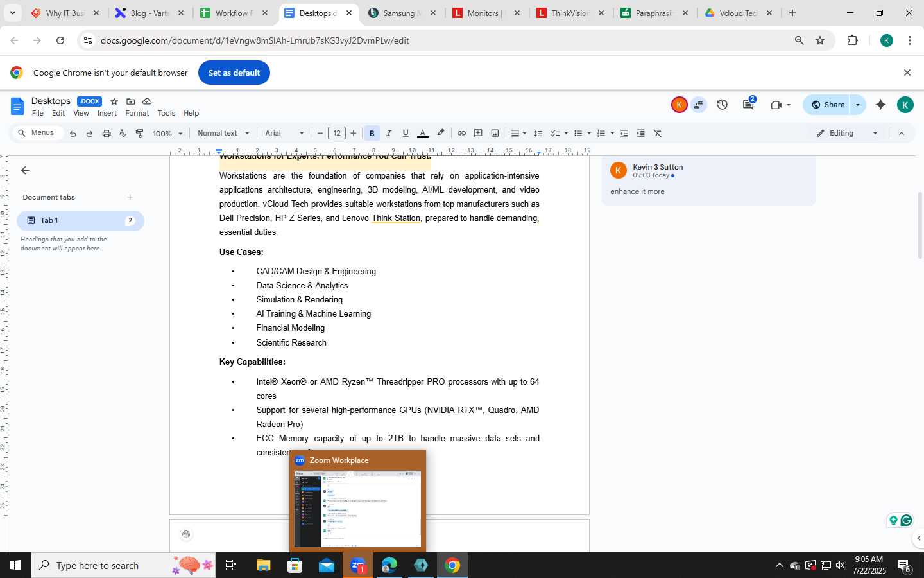Open the Arial font dropdown
The width and height of the screenshot is (924, 578).
pos(285,134)
